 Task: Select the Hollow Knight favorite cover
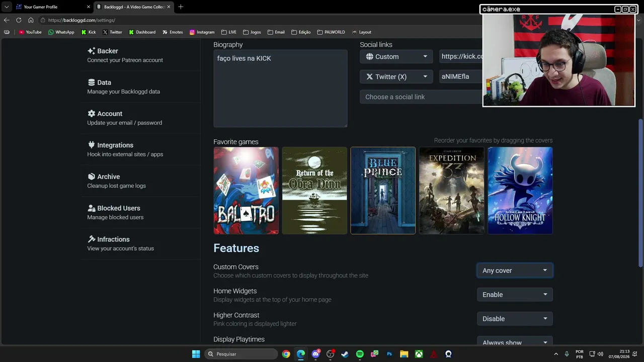[x=520, y=191]
